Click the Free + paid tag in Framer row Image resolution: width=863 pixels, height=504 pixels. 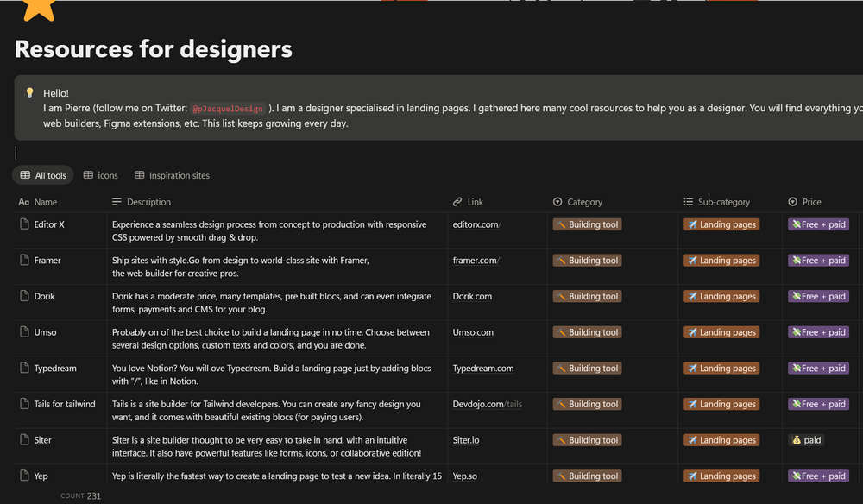point(818,261)
